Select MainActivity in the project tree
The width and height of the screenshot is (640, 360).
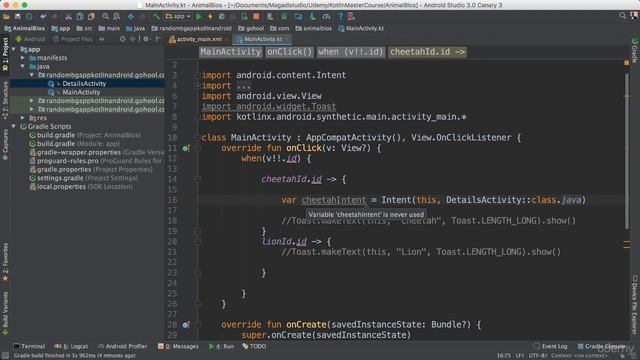tap(81, 92)
